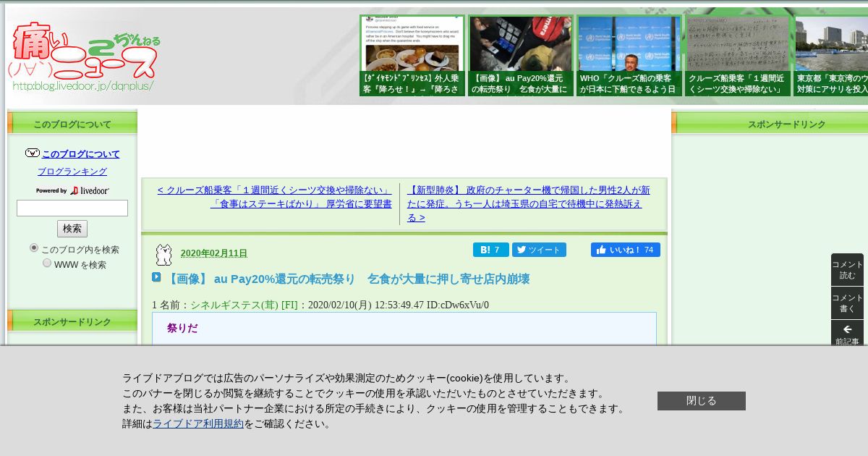Select the このブログ内を検索 radio button
868x456 pixels.
[x=34, y=248]
